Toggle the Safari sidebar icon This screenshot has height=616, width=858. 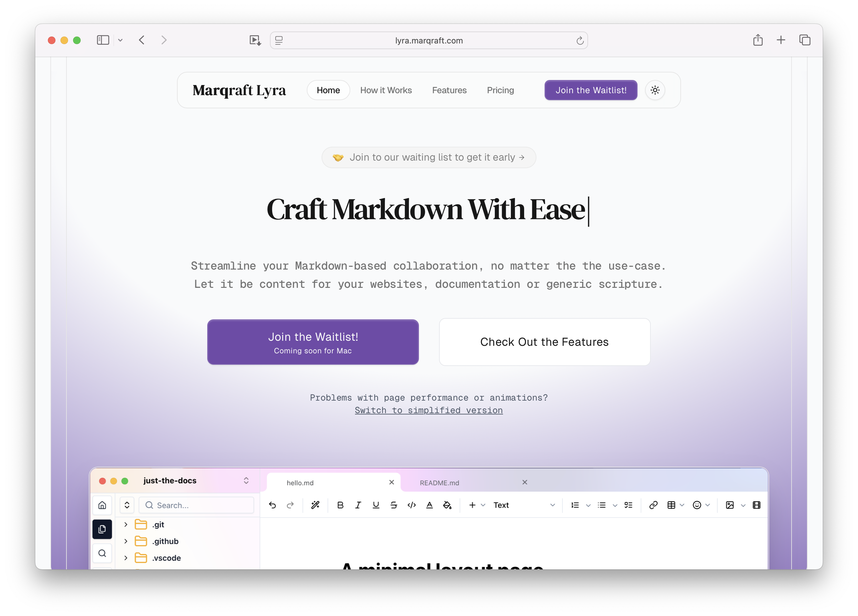103,40
